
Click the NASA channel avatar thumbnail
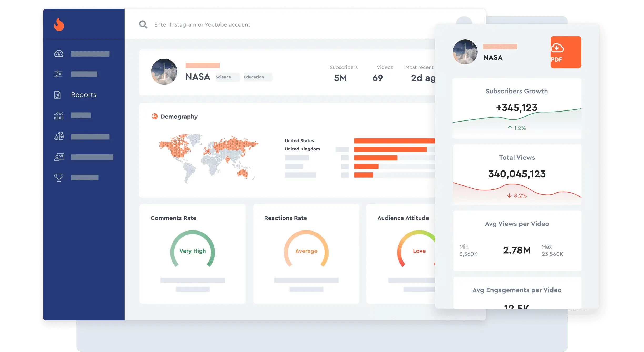coord(164,72)
